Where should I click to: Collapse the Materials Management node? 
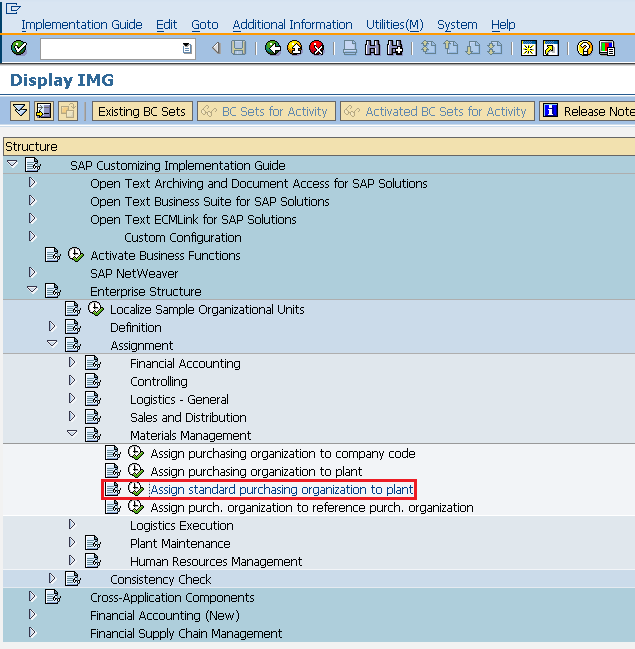[72, 433]
